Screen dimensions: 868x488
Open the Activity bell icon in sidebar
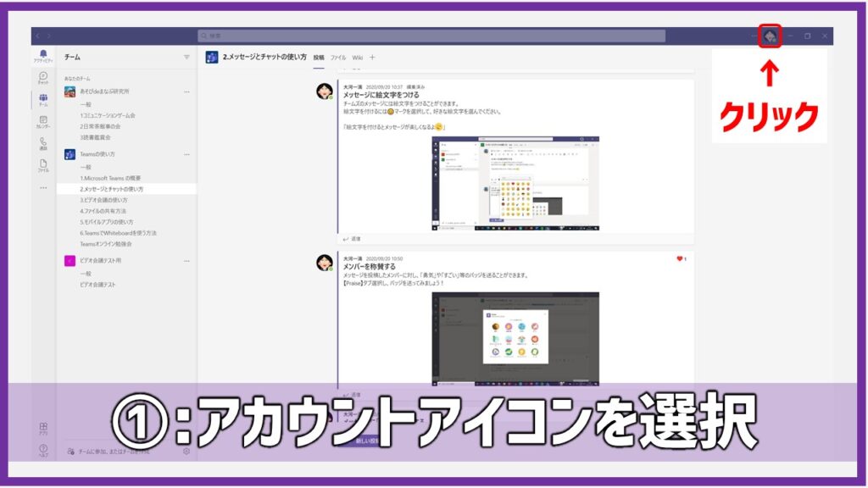(43, 55)
